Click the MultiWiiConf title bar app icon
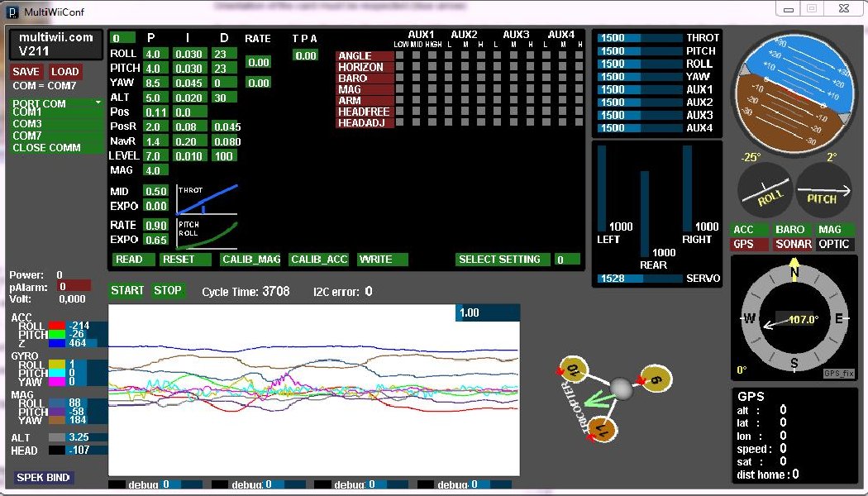Screen dimensions: 868x496 12,12
